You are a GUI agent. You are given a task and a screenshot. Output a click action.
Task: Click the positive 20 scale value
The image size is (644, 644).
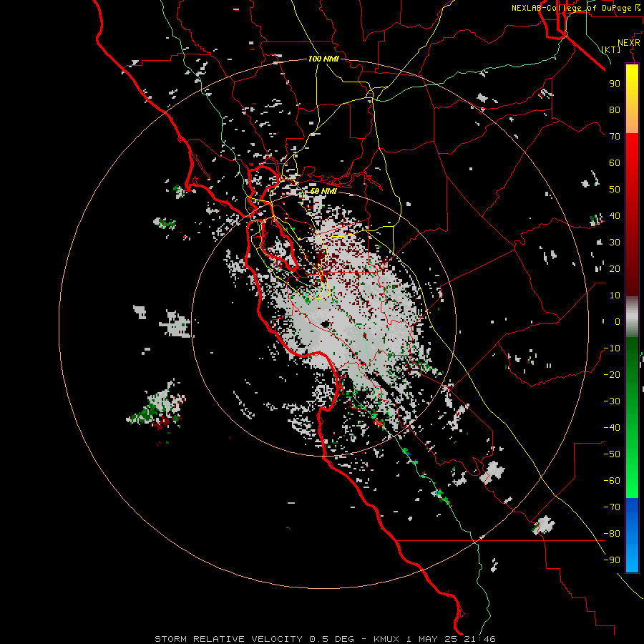pos(615,268)
